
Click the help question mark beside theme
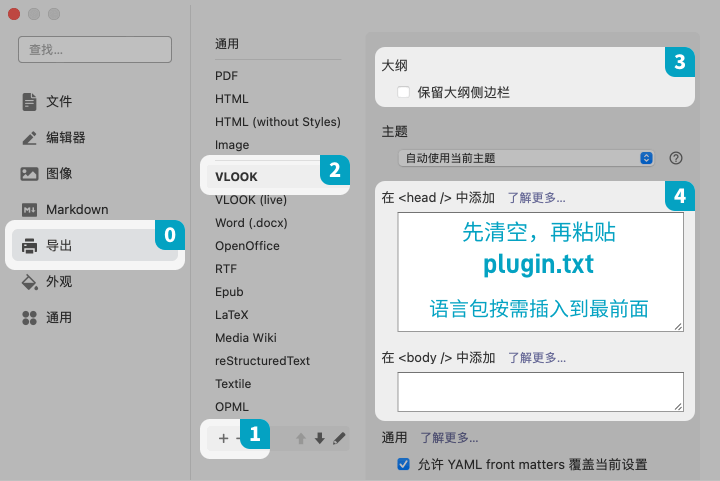(675, 158)
